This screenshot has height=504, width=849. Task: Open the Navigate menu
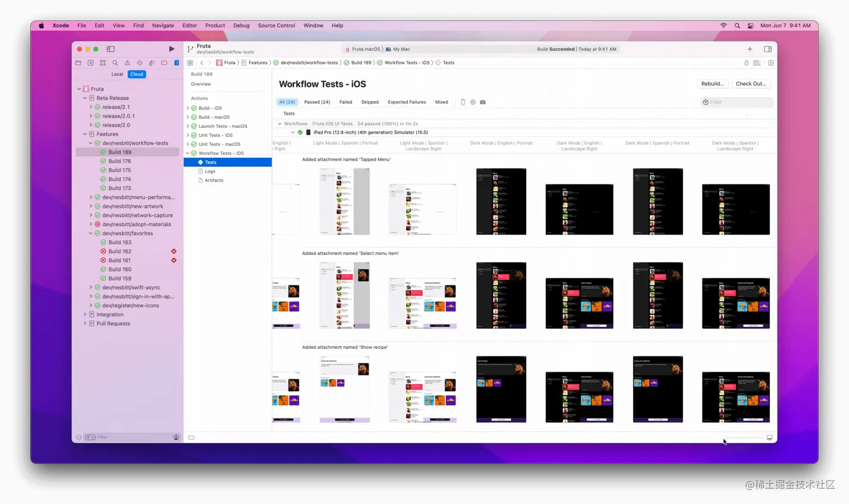coord(163,25)
